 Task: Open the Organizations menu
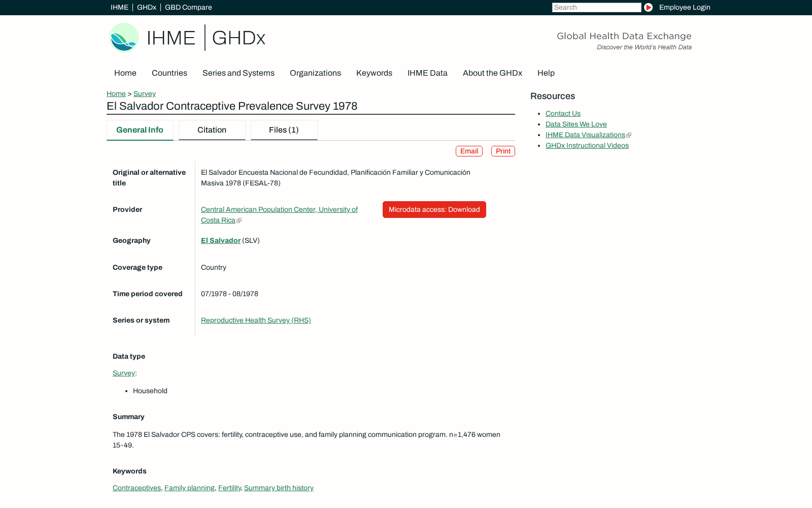[315, 73]
